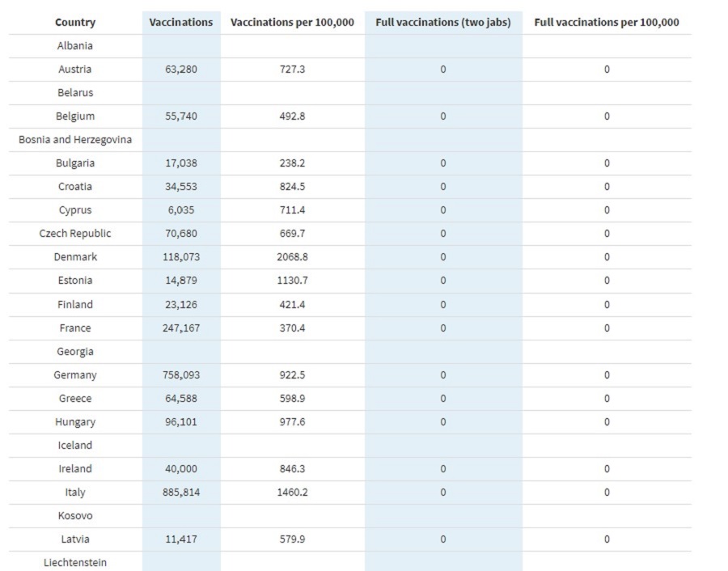728x571 pixels.
Task: Select the France country name
Action: pos(75,328)
